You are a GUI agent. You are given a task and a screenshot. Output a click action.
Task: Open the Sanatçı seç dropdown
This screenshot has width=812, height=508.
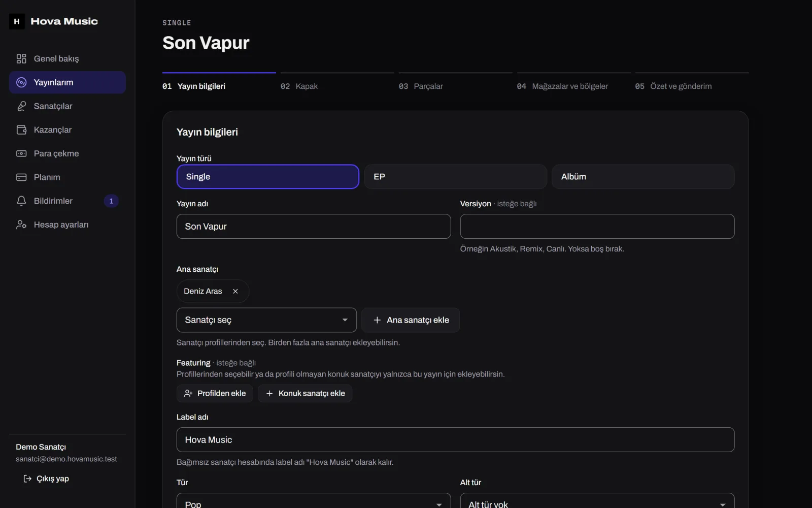266,320
